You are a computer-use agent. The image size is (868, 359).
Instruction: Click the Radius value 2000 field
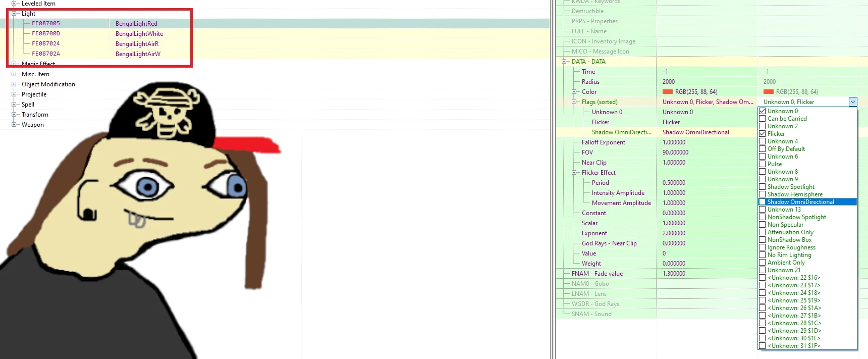point(669,82)
